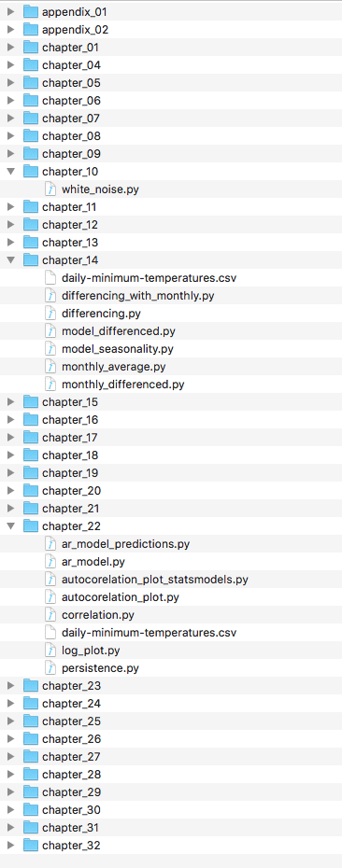This screenshot has width=342, height=868.
Task: Select the chapter_05 folder name
Action: 71,83
